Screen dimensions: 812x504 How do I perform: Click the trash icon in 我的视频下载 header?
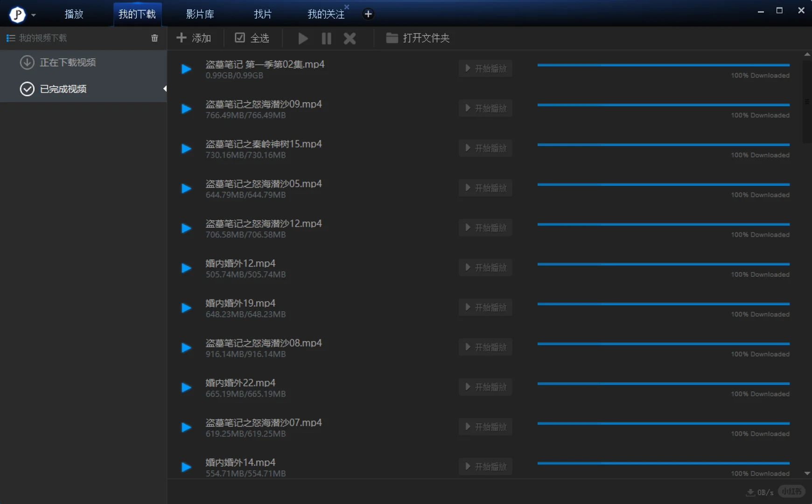154,38
